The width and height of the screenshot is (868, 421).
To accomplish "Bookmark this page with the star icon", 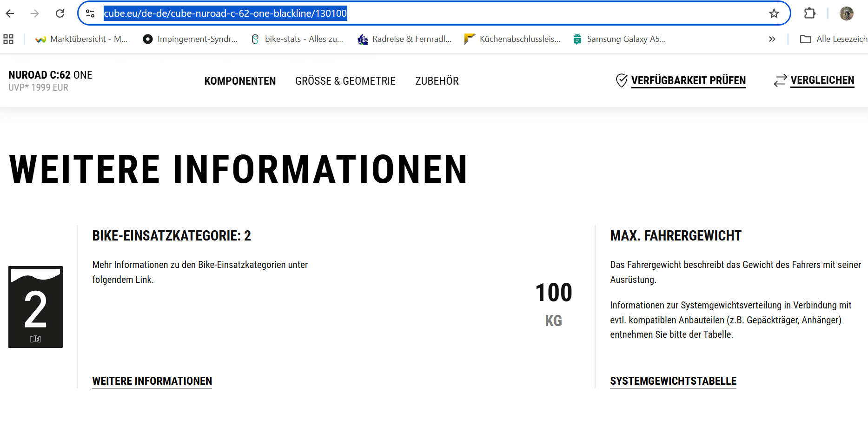I will point(774,13).
